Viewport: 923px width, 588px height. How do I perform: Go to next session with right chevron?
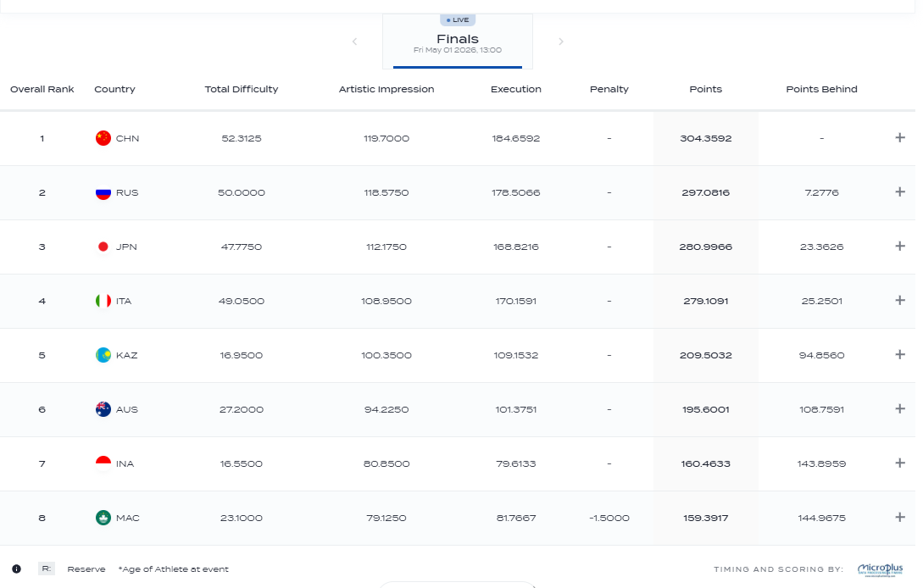[561, 42]
